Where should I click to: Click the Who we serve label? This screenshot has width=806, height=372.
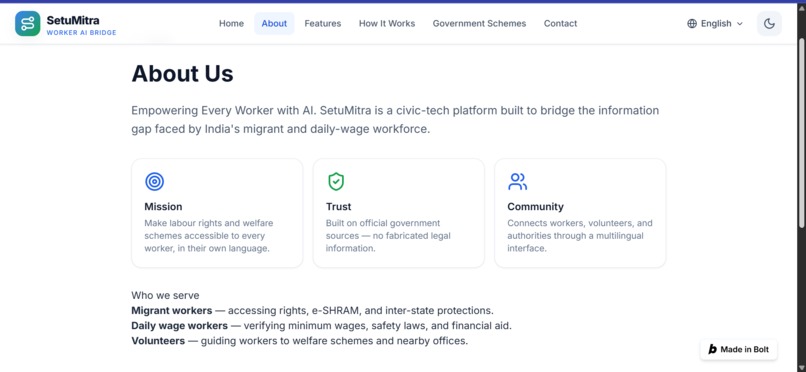(x=165, y=295)
